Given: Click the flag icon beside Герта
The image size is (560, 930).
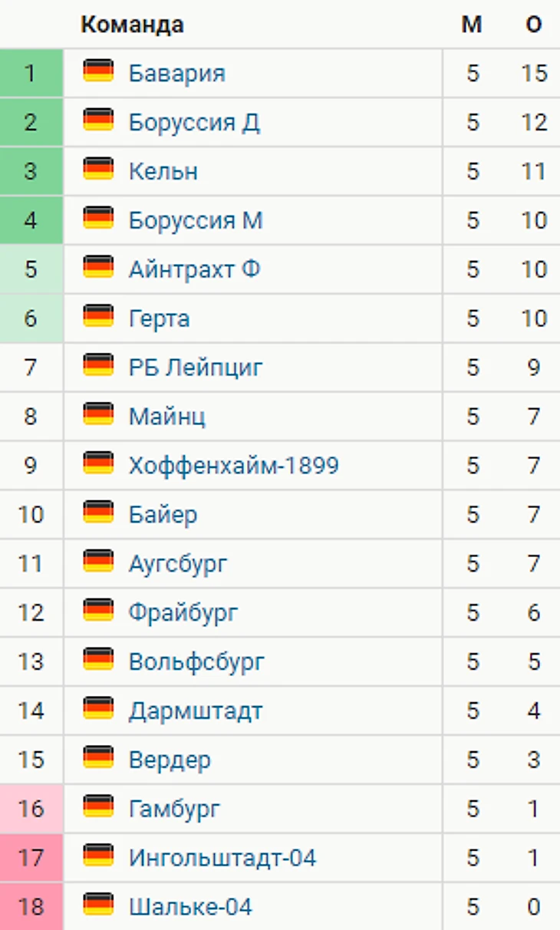Looking at the screenshot, I should (x=98, y=317).
